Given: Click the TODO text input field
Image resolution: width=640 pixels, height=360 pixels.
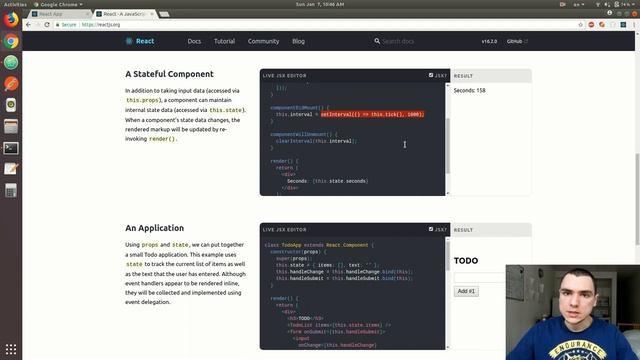Looking at the screenshot, I should click(480, 278).
